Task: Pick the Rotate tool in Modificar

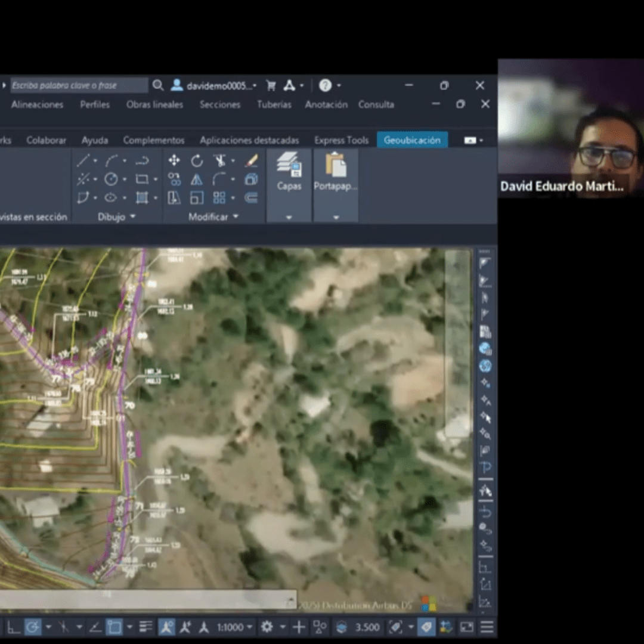Action: 197,160
